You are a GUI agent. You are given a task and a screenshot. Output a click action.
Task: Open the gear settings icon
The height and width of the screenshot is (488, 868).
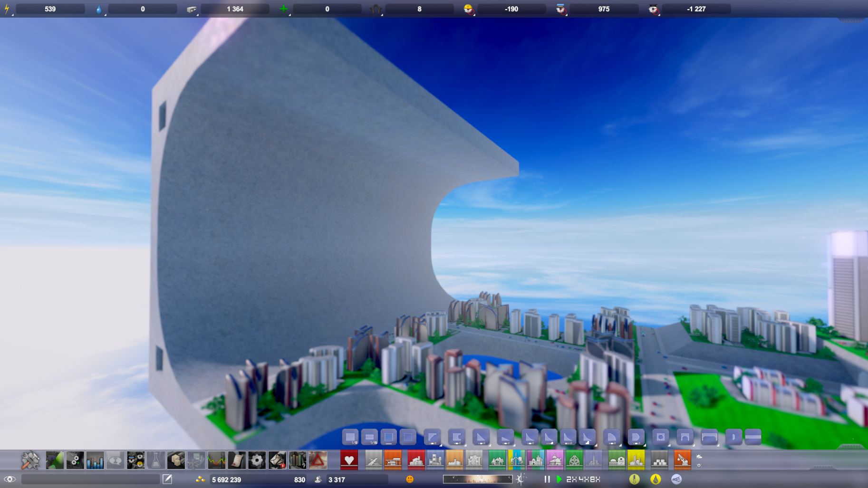tap(257, 460)
